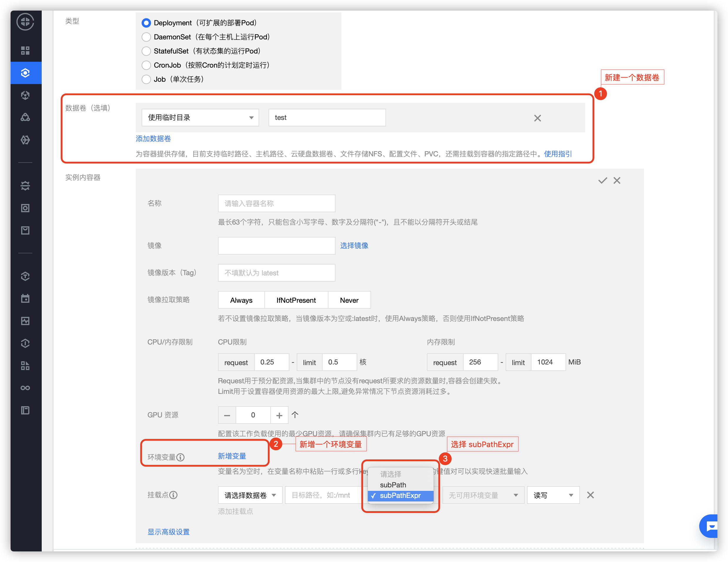Click the 选择镜像 link
The height and width of the screenshot is (562, 728).
(354, 245)
